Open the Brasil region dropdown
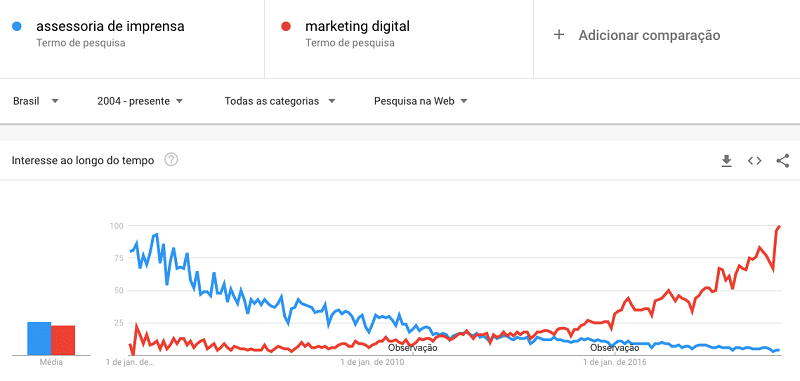The image size is (800, 381). pos(36,101)
